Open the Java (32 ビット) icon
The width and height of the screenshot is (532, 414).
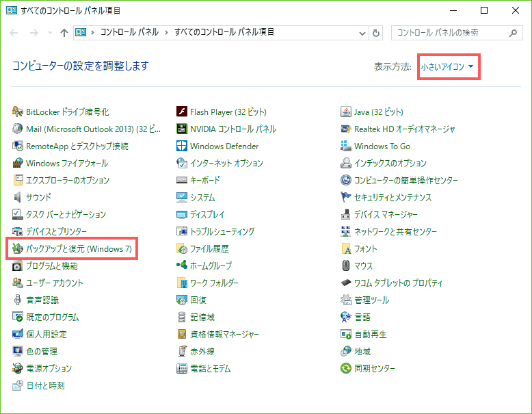click(x=346, y=112)
